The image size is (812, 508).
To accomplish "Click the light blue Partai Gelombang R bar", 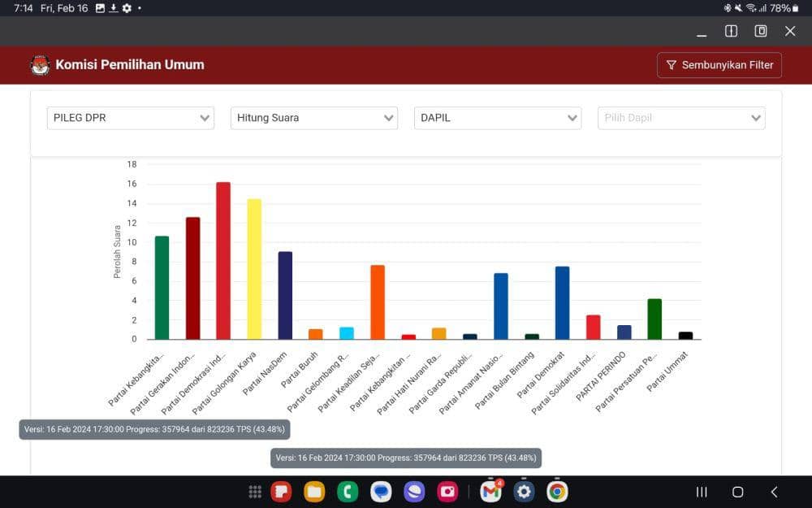I will point(347,333).
